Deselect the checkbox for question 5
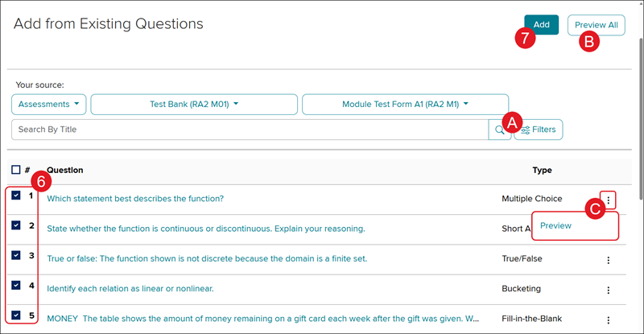This screenshot has height=334, width=644. tap(16, 315)
